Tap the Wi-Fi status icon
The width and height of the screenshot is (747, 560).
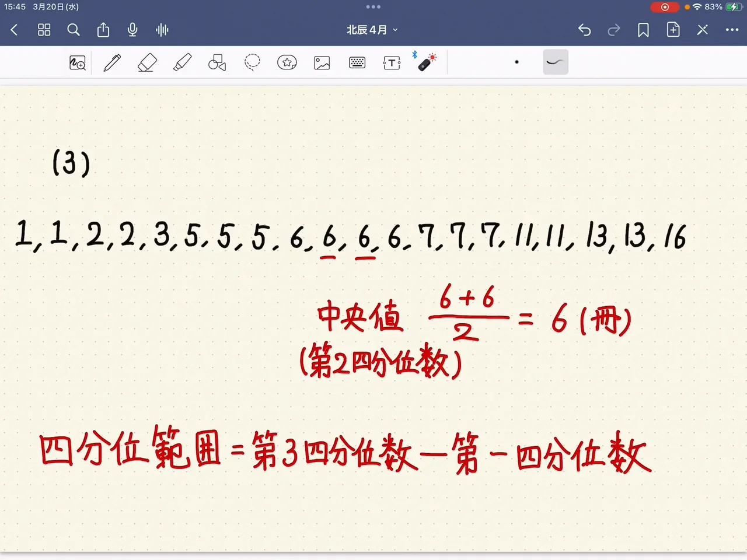point(697,7)
